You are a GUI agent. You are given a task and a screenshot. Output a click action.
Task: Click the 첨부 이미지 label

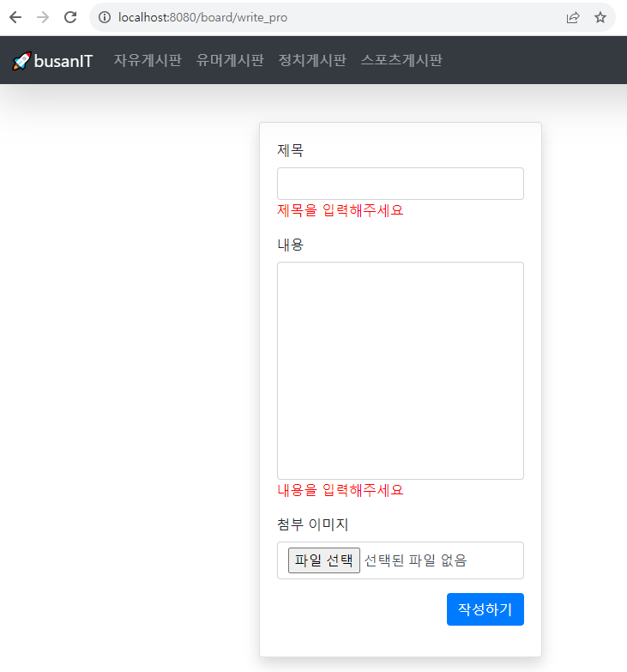pyautogui.click(x=313, y=524)
